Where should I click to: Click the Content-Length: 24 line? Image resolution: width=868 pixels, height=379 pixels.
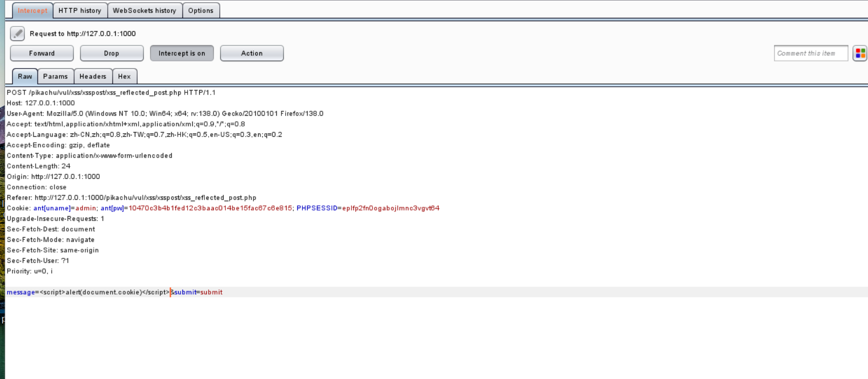point(39,166)
